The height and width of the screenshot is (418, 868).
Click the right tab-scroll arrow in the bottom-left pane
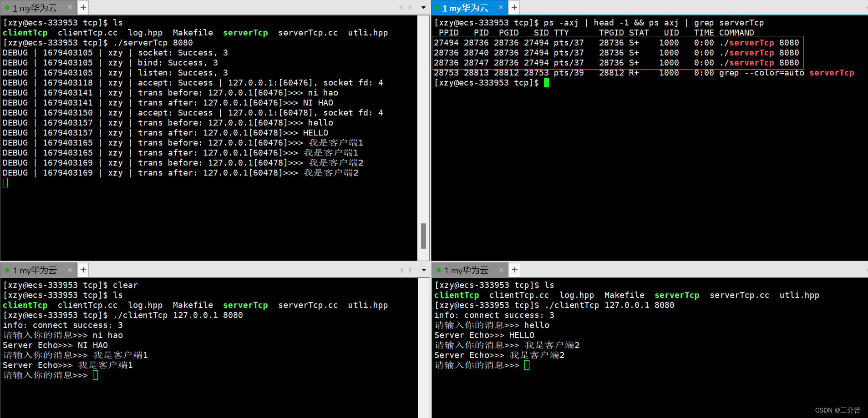[410, 270]
